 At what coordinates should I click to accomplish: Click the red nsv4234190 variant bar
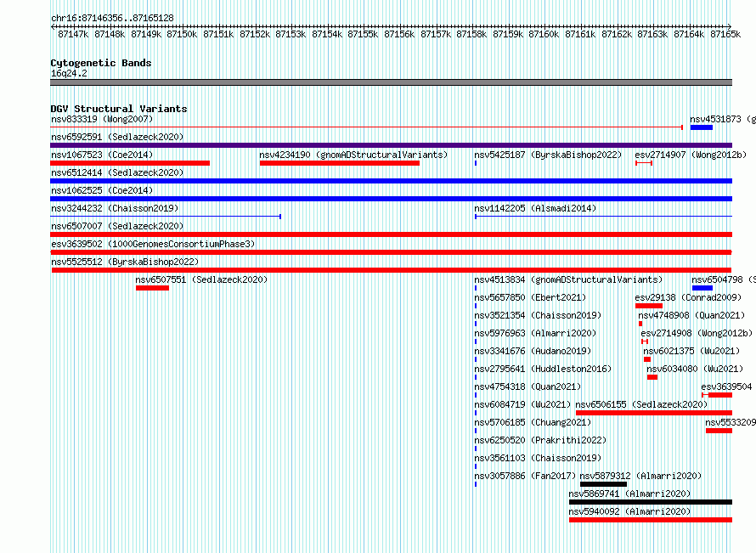(340, 163)
